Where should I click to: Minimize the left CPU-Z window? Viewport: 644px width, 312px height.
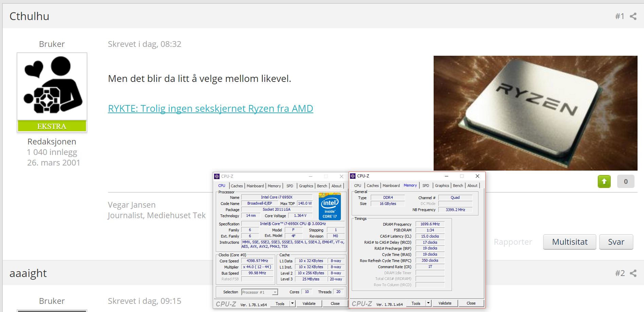(x=311, y=176)
